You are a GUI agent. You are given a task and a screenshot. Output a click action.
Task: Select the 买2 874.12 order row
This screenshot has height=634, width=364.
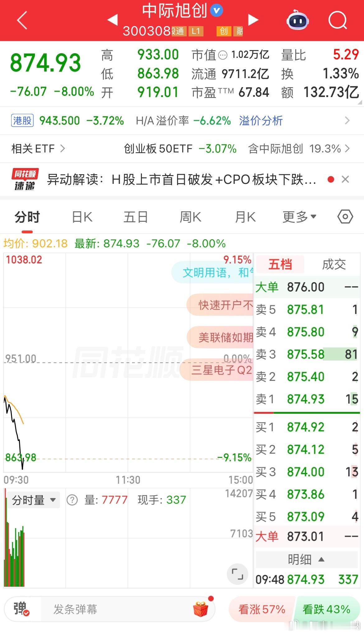pyautogui.click(x=307, y=450)
